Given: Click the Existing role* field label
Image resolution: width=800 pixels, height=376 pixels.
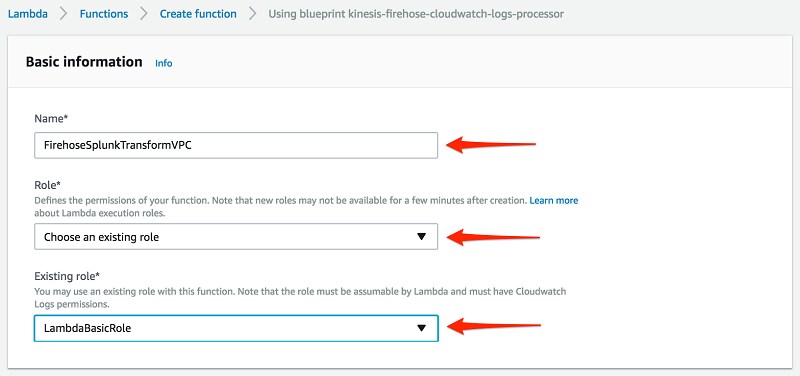Looking at the screenshot, I should click(67, 276).
